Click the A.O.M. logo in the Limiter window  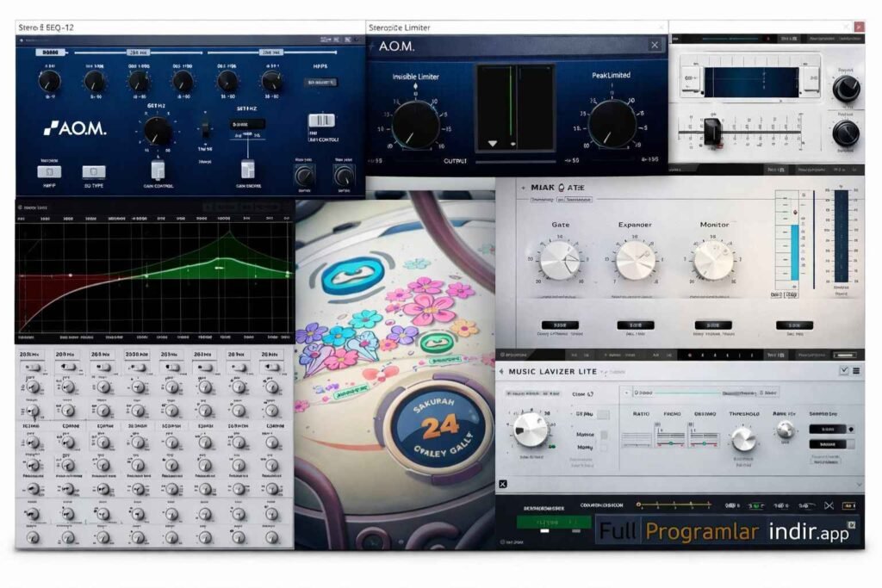[396, 46]
